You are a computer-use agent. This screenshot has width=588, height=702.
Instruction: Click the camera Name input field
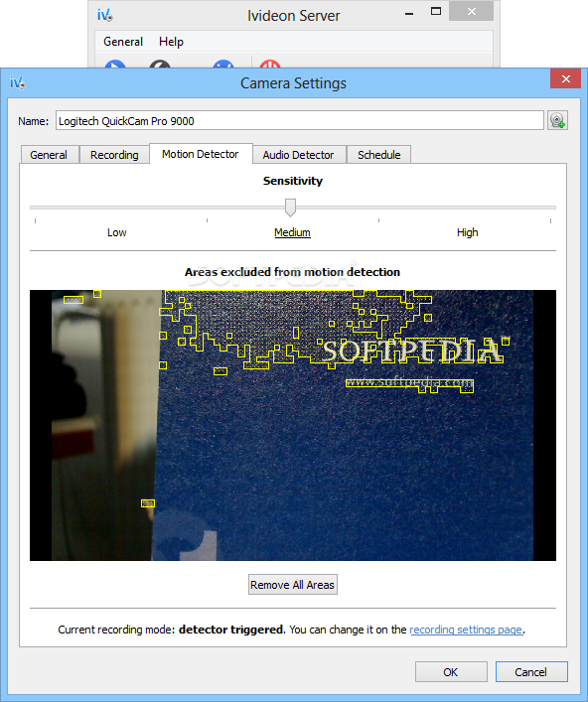pos(300,121)
